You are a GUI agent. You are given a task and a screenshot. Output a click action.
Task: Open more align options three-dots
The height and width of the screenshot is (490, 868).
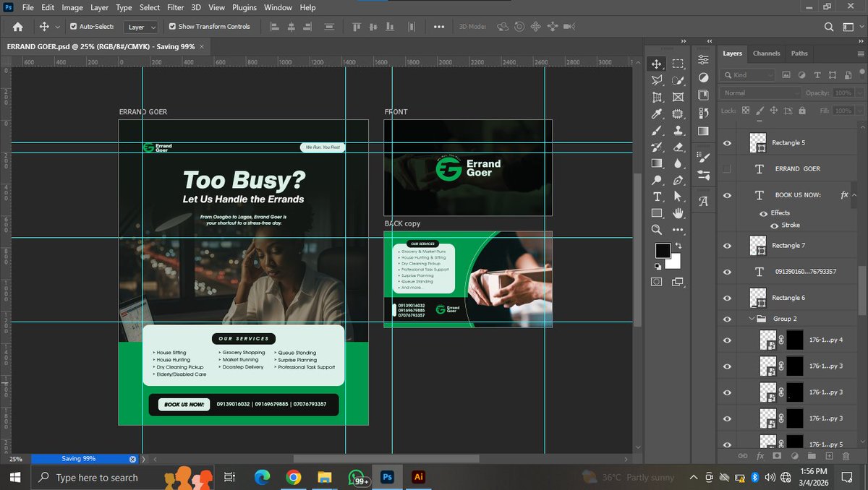tap(439, 27)
